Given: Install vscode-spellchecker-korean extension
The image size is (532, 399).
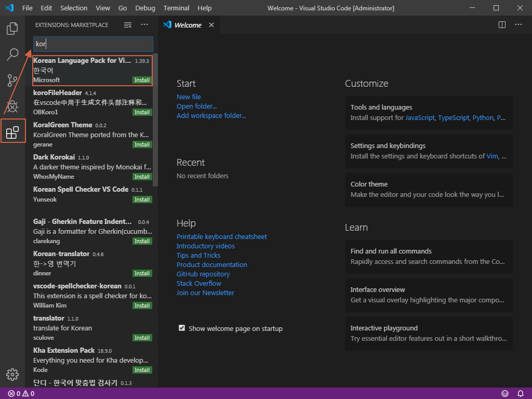Looking at the screenshot, I should [x=142, y=305].
